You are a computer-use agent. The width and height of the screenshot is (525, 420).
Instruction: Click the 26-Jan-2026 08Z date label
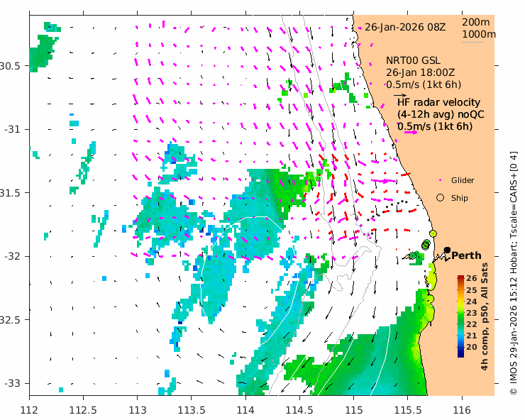click(405, 27)
